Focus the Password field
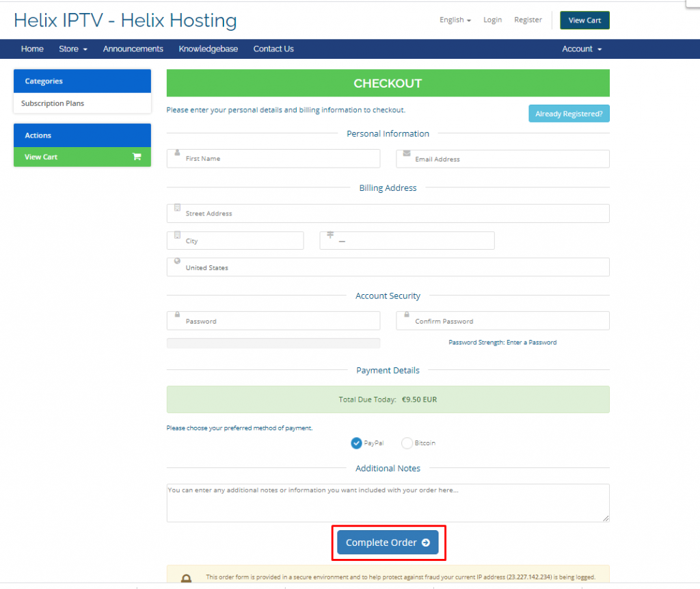Viewport: 700px width, 589px height. point(273,321)
